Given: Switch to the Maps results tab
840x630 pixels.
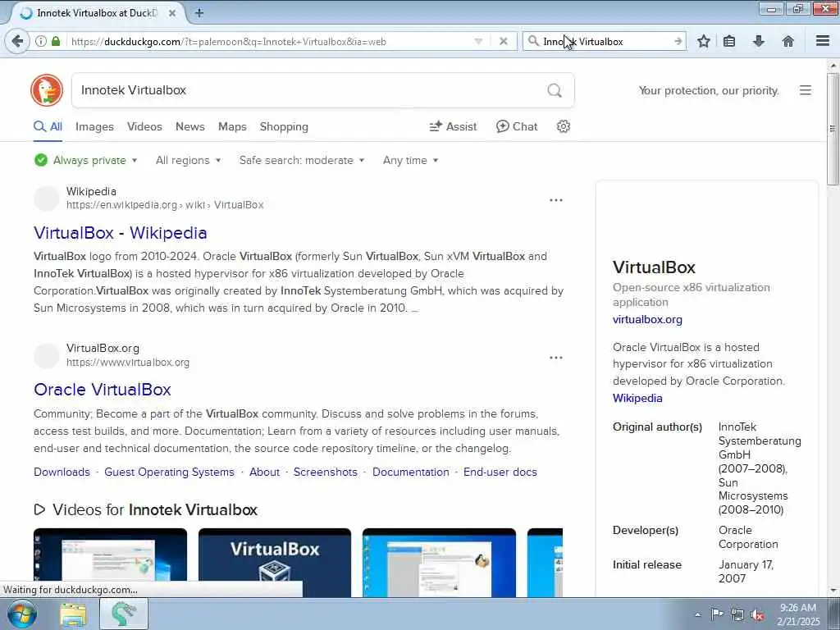Looking at the screenshot, I should pos(232,126).
